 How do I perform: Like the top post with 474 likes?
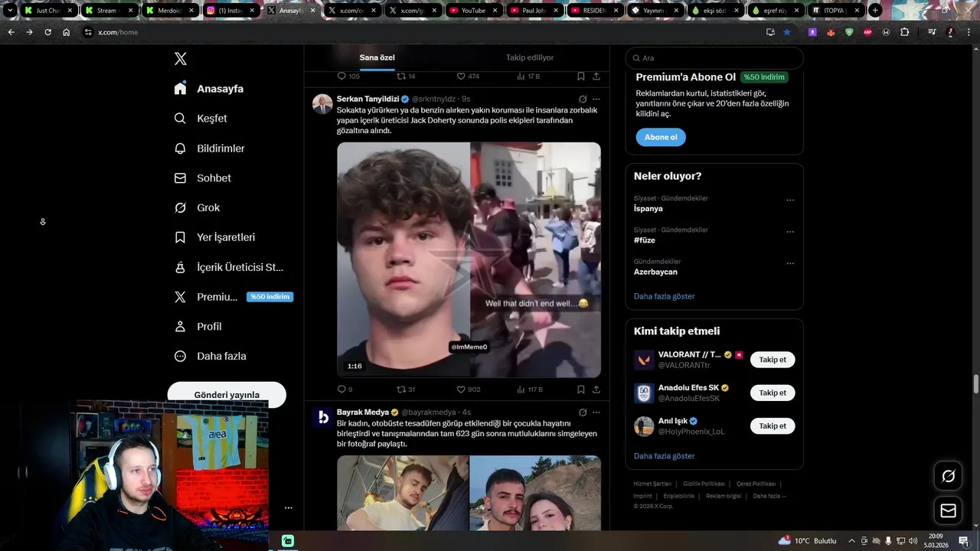point(468,77)
